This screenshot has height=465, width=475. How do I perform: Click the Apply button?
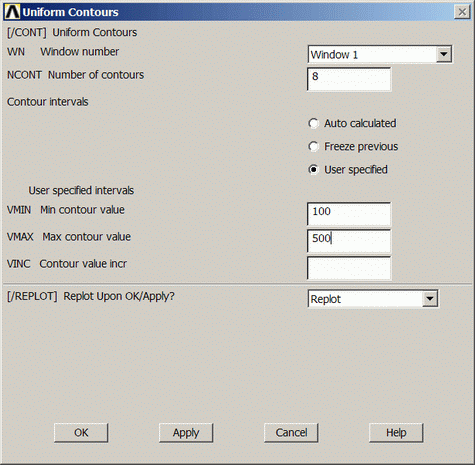coord(186,433)
